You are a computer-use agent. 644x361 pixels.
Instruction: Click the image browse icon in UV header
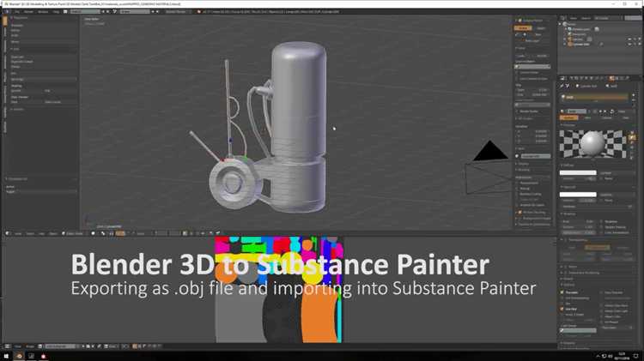(x=40, y=346)
